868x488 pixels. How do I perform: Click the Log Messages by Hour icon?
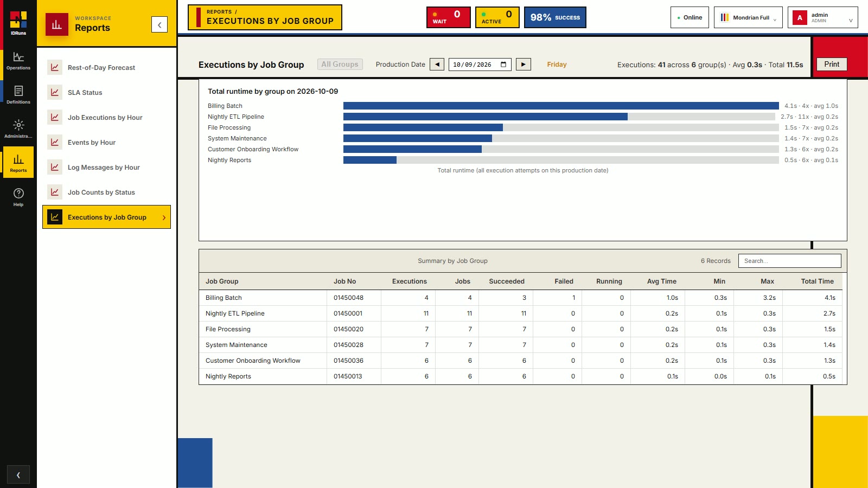55,167
